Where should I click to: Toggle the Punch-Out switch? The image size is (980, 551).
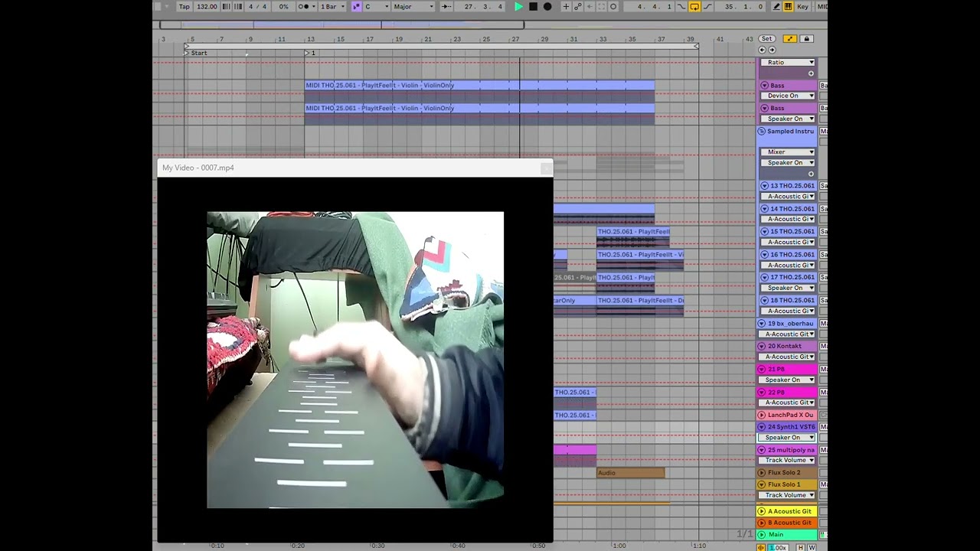point(707,6)
